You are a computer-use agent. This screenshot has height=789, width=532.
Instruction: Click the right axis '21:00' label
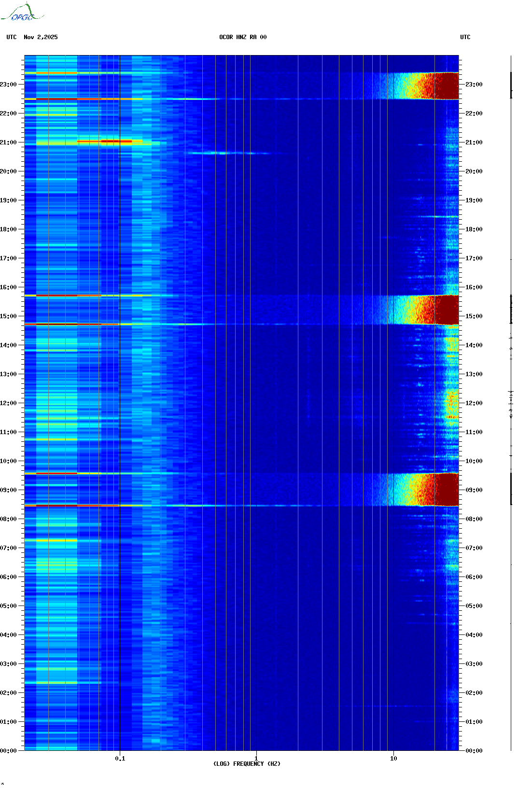pyautogui.click(x=474, y=142)
